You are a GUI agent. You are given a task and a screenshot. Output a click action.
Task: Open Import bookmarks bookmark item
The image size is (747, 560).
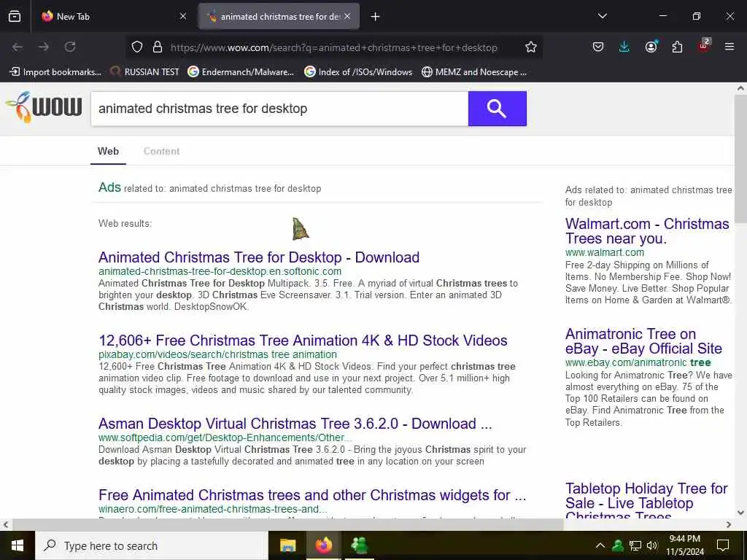[x=55, y=72]
